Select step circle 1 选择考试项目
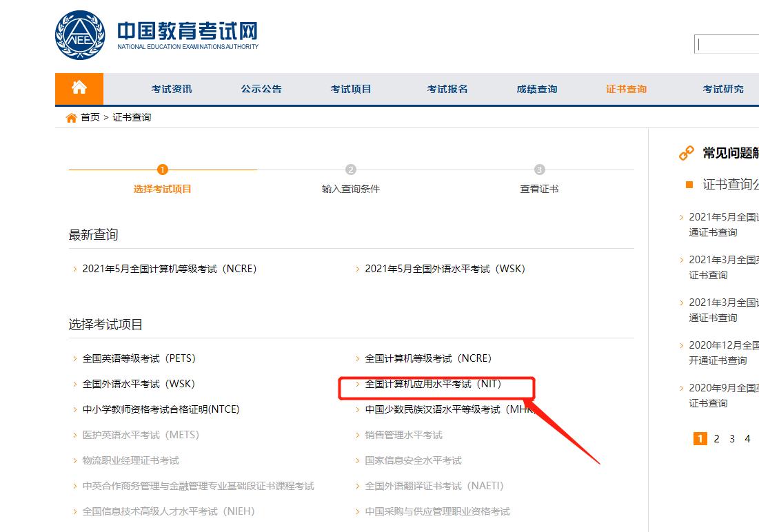 point(162,168)
